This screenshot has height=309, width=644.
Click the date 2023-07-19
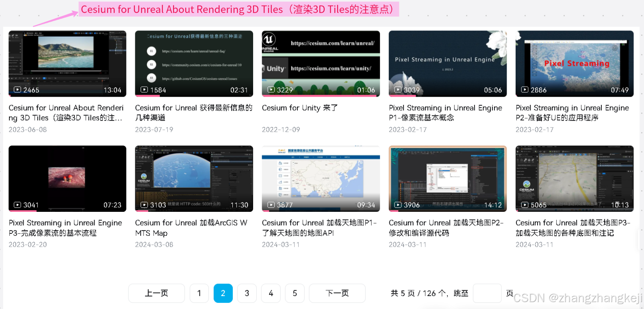154,130
